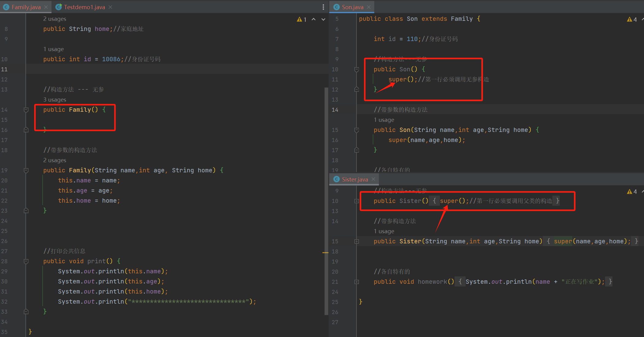Image resolution: width=644 pixels, height=337 pixels.
Task: Collapse the Family() no-arg constructor fold
Action: click(x=26, y=110)
